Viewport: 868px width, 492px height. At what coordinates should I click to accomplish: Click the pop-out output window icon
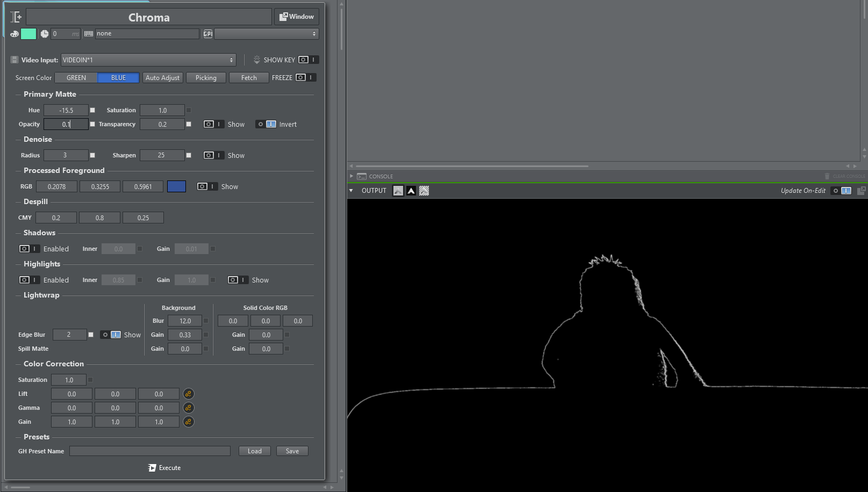tap(861, 191)
